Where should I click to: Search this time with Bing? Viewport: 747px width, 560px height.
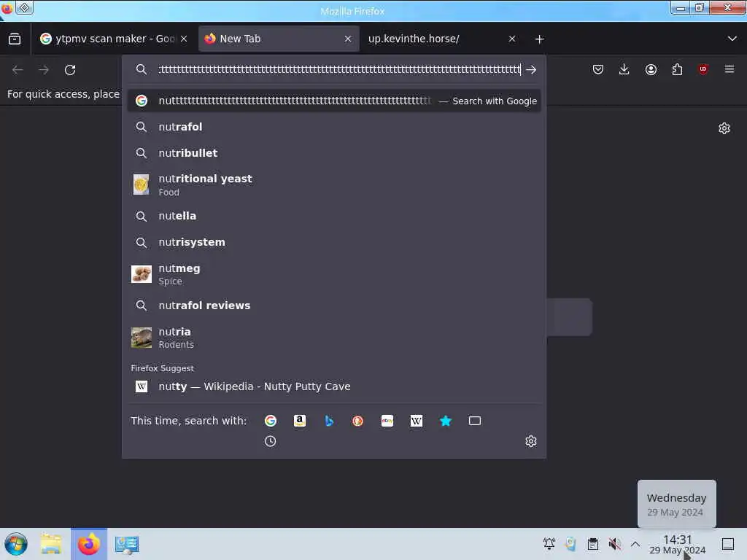(x=329, y=421)
